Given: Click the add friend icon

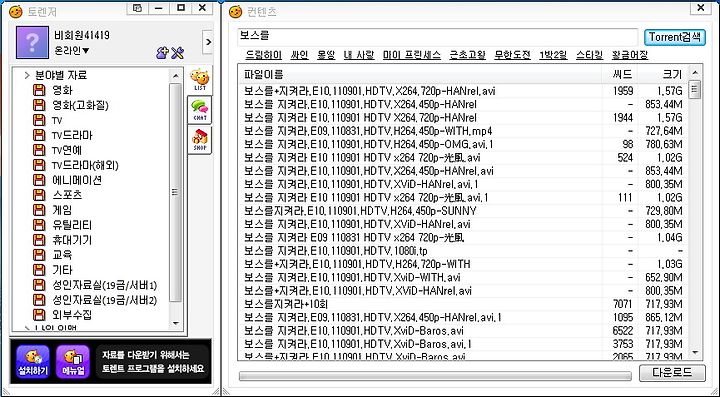Looking at the screenshot, I should tap(162, 53).
